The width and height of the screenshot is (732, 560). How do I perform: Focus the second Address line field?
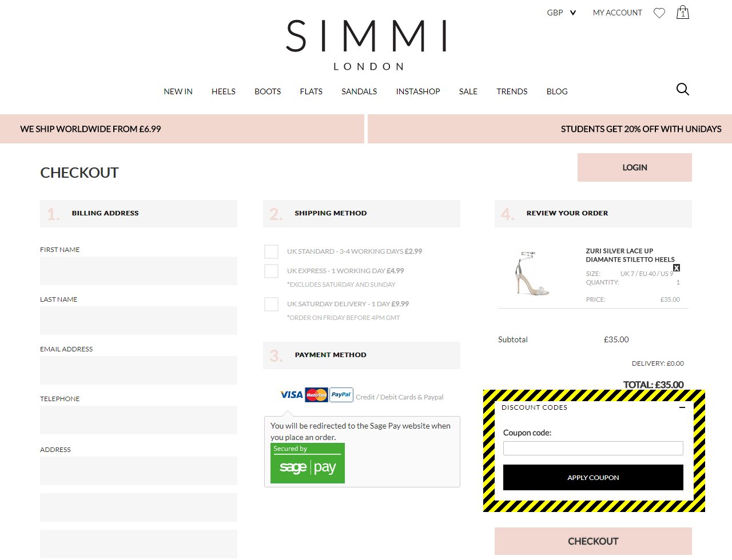tap(138, 507)
